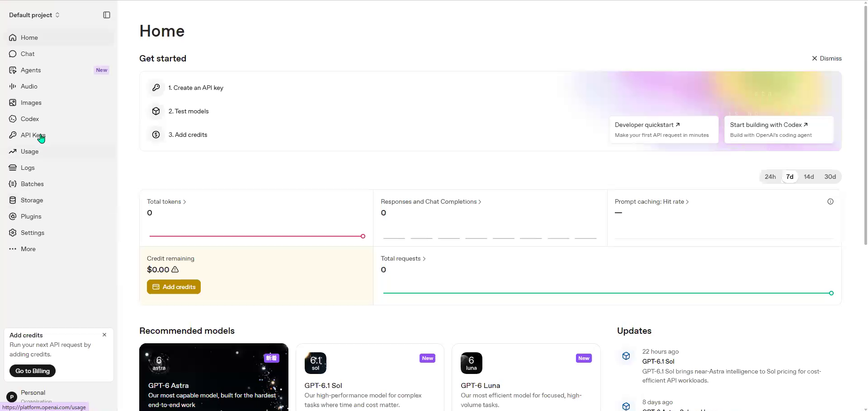This screenshot has width=868, height=411.
Task: Select the 24h time range
Action: [x=770, y=177]
